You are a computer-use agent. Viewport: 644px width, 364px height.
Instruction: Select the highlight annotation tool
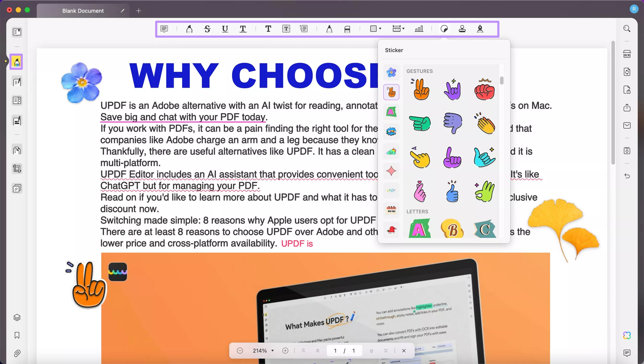[189, 29]
